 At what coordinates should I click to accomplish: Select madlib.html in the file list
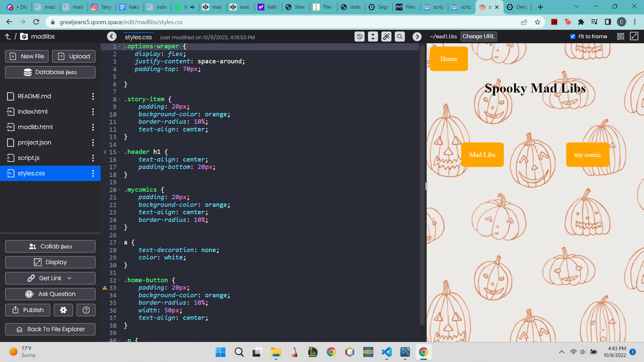(35, 127)
